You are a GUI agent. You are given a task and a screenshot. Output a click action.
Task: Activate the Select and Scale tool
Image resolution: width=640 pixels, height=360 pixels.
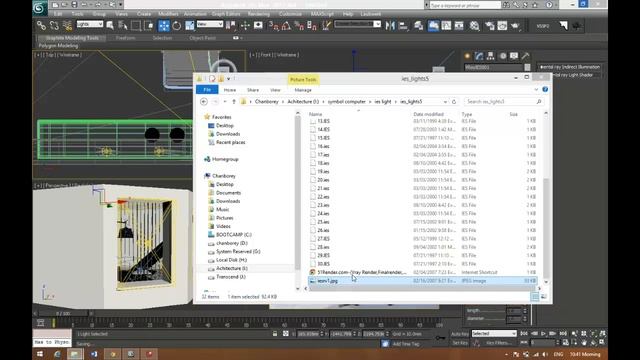(190, 26)
